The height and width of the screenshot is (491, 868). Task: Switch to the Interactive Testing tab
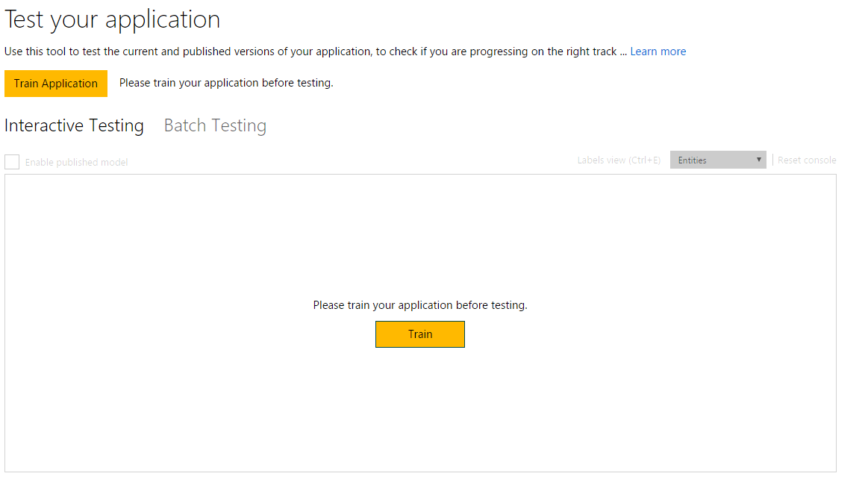pos(74,125)
